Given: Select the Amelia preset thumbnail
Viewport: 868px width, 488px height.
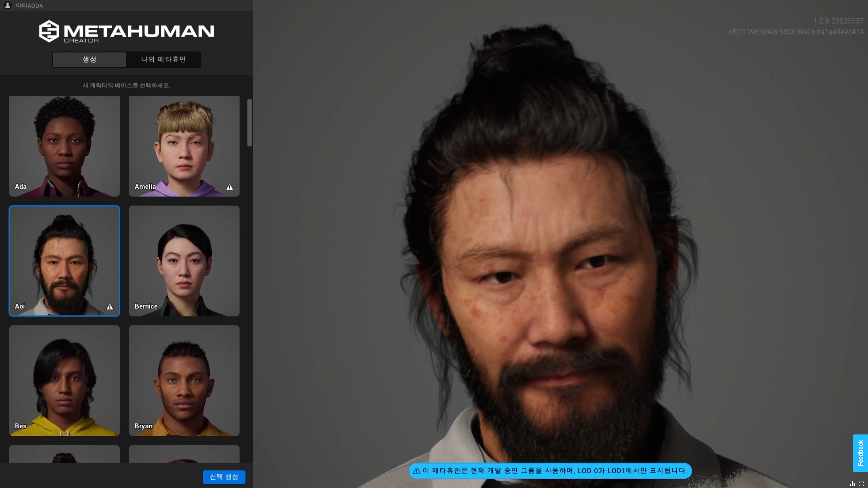Looking at the screenshot, I should pos(184,146).
